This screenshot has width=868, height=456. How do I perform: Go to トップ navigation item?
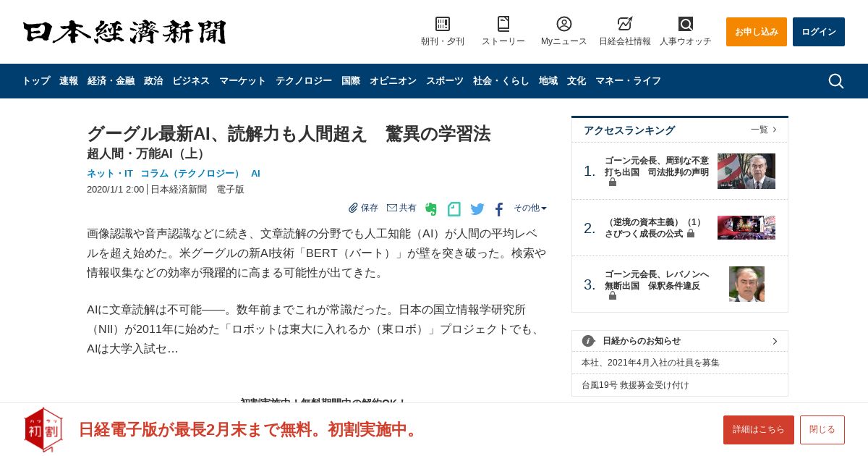(36, 81)
